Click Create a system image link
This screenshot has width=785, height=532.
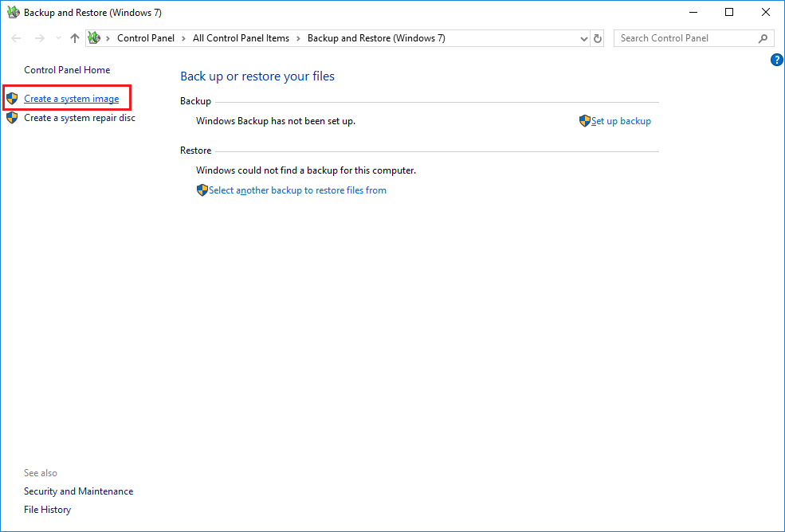[72, 99]
